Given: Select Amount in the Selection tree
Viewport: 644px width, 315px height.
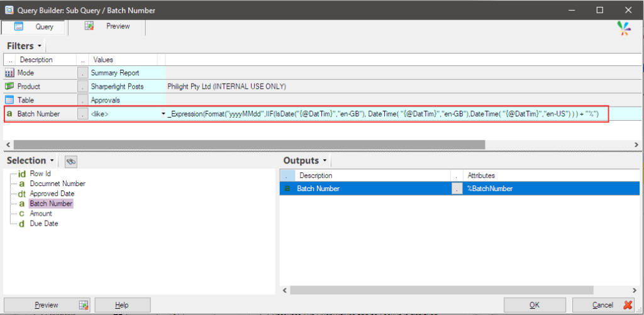Looking at the screenshot, I should [41, 214].
